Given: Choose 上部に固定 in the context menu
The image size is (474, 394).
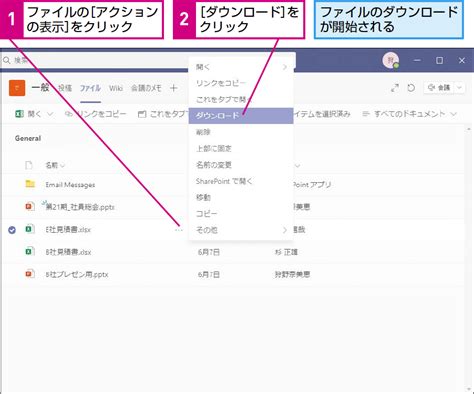Looking at the screenshot, I should [x=241, y=148].
